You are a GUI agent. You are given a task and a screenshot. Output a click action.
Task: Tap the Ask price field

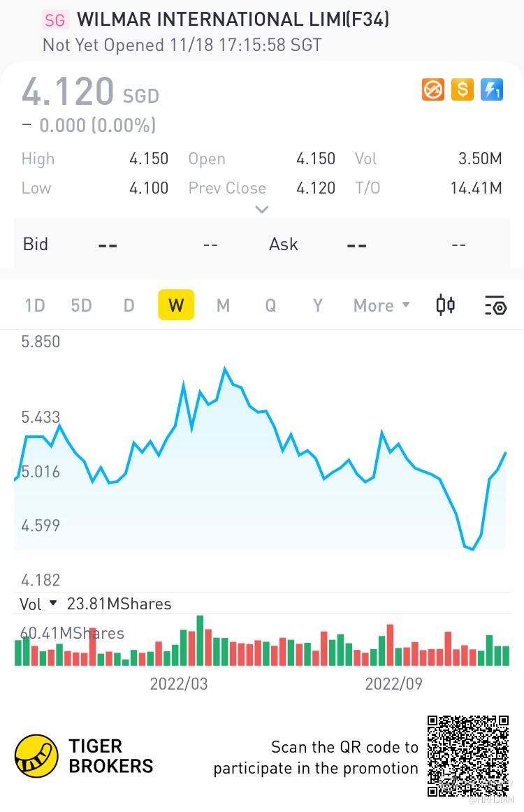click(x=386, y=244)
